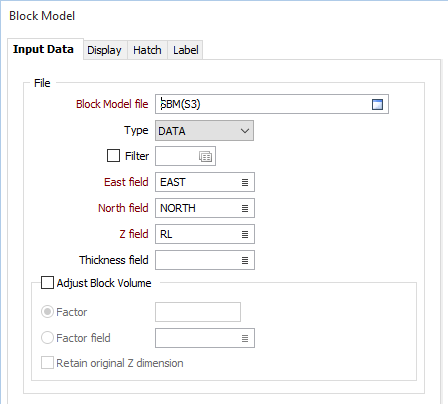Open the Block Model file browser icon
This screenshot has height=404, width=448.
click(x=377, y=104)
